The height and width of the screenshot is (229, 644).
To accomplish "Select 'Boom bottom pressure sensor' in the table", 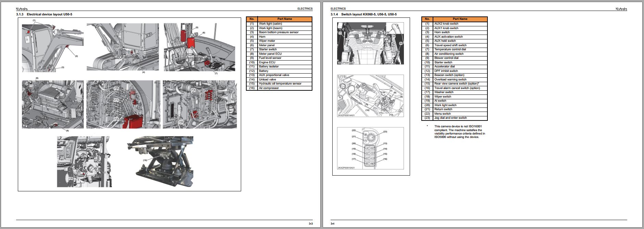I will pyautogui.click(x=279, y=33).
